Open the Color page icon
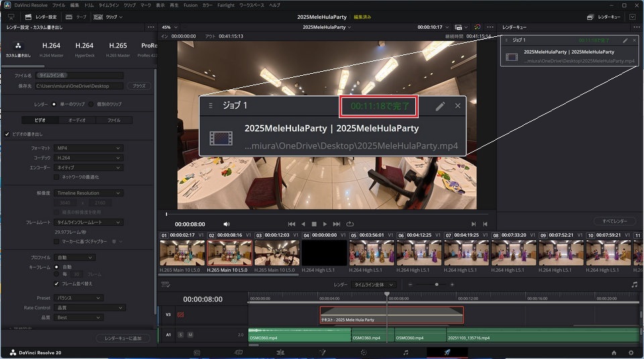This screenshot has width=644, height=359. pos(364,352)
